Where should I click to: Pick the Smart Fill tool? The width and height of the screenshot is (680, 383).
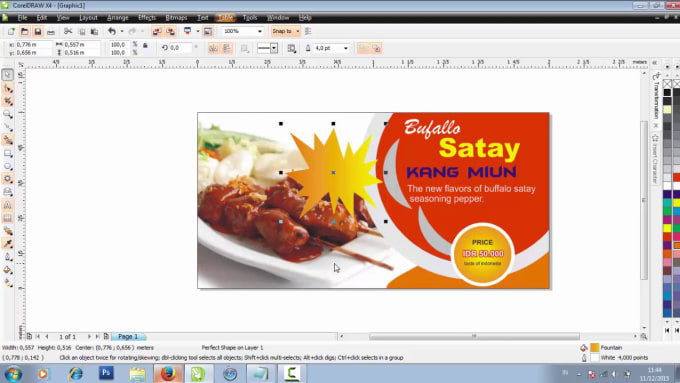pyautogui.click(x=7, y=140)
